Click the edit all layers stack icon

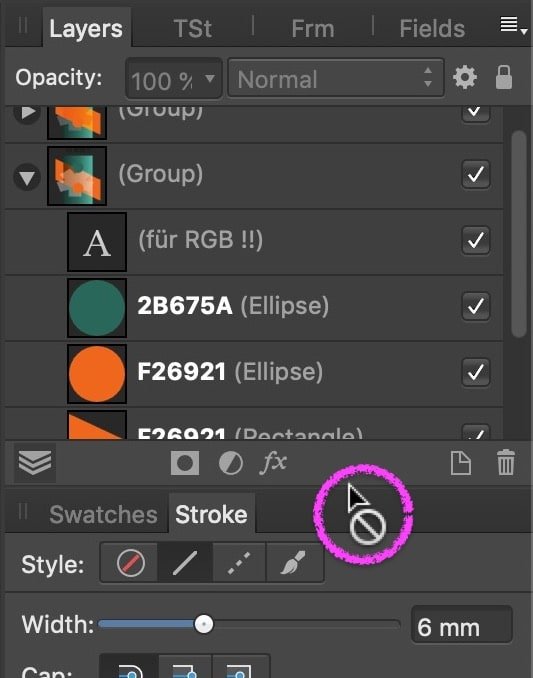click(x=35, y=463)
